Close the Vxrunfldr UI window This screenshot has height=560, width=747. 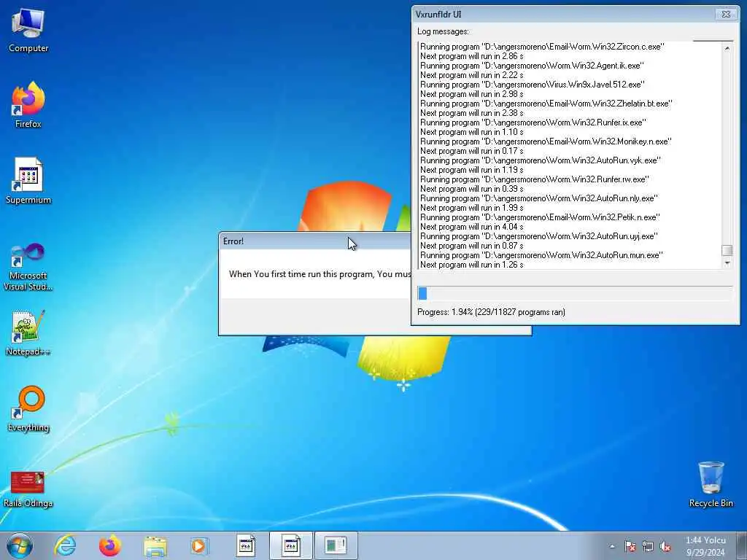pos(726,15)
